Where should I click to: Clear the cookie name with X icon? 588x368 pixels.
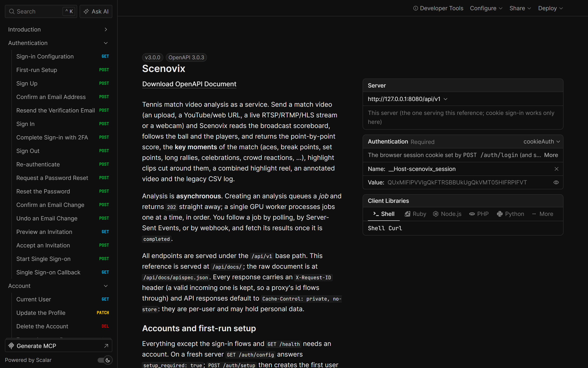(556, 169)
